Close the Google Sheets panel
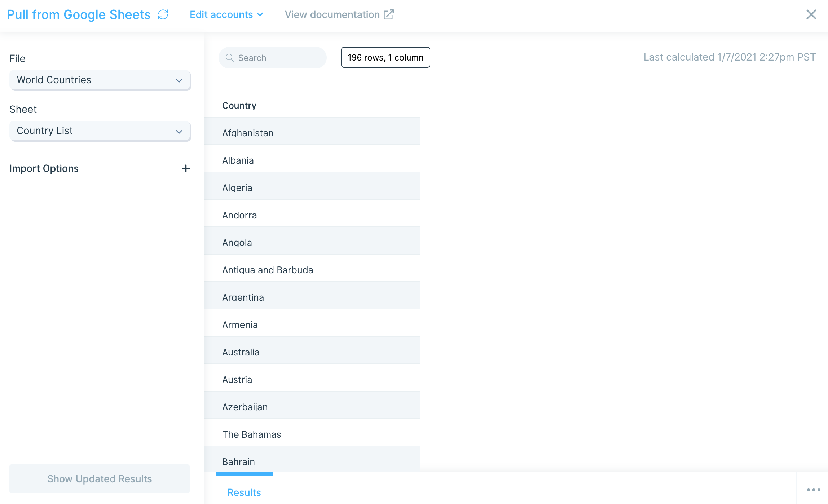828x504 pixels. 811,14
